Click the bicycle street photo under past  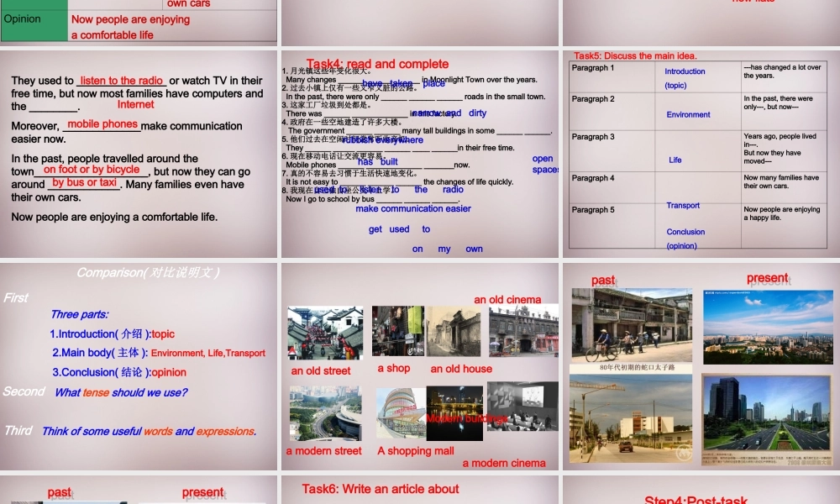tap(631, 328)
